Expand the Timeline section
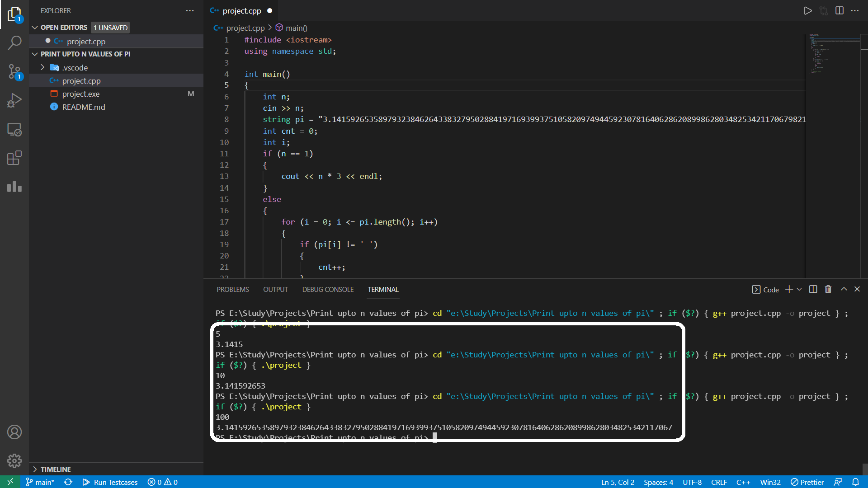This screenshot has height=488, width=868. tap(55, 469)
